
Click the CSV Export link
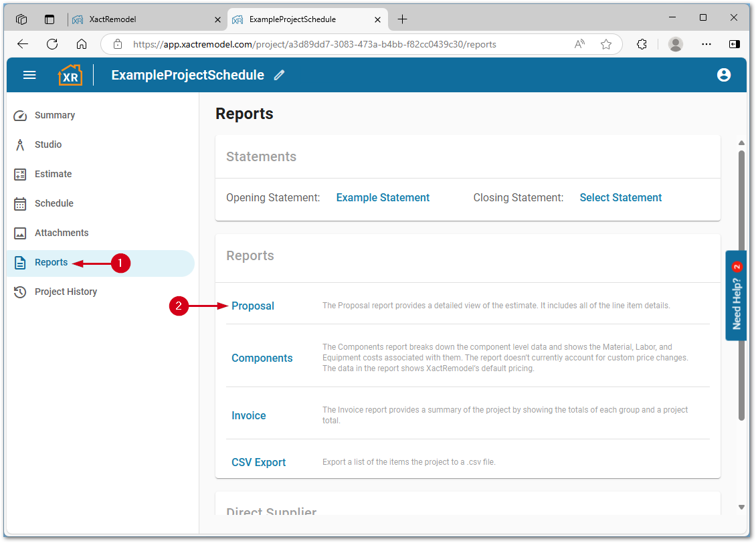pyautogui.click(x=258, y=463)
